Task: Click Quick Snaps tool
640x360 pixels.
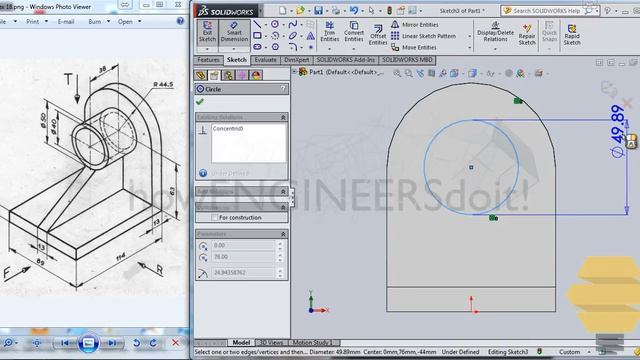Action: click(x=549, y=32)
